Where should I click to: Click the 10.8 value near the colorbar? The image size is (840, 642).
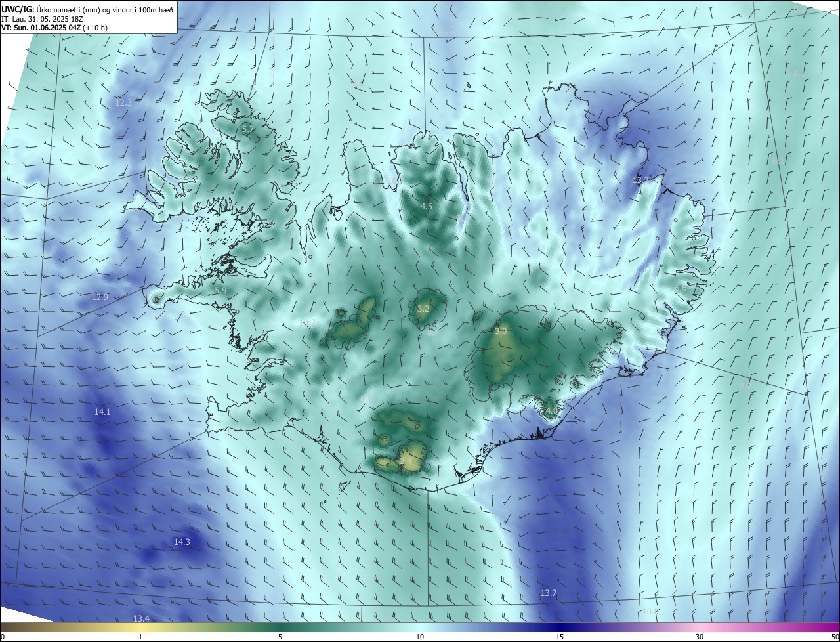(x=650, y=612)
